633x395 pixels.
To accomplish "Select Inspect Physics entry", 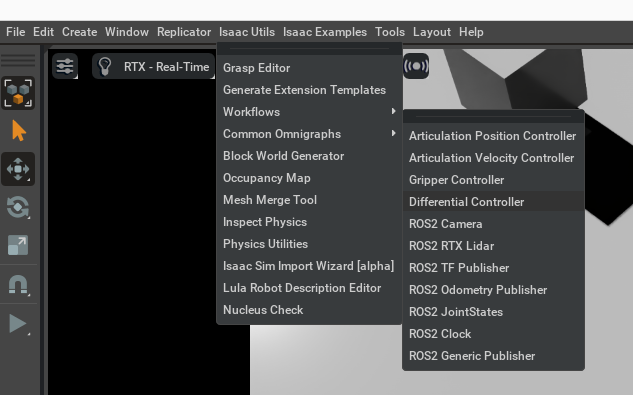I will [x=310, y=222].
